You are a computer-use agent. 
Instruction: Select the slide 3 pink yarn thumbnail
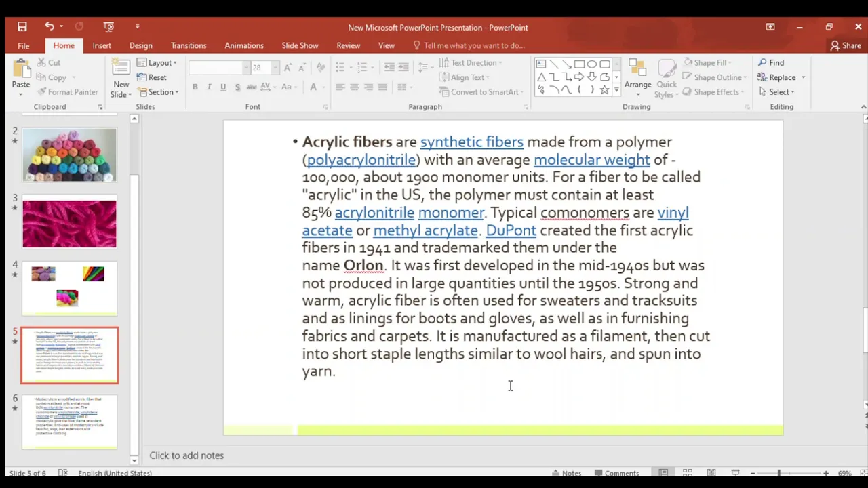(69, 223)
